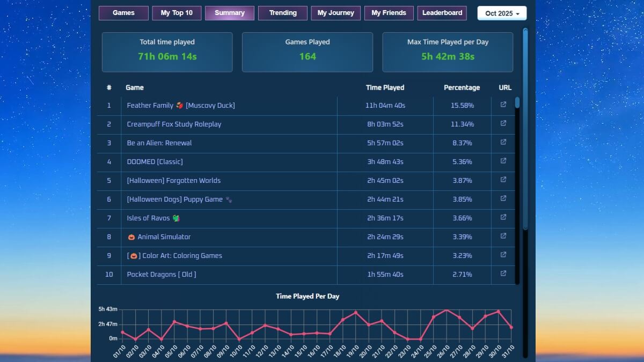Click the Max Time Played per Day card
The image size is (644, 362).
click(x=448, y=52)
